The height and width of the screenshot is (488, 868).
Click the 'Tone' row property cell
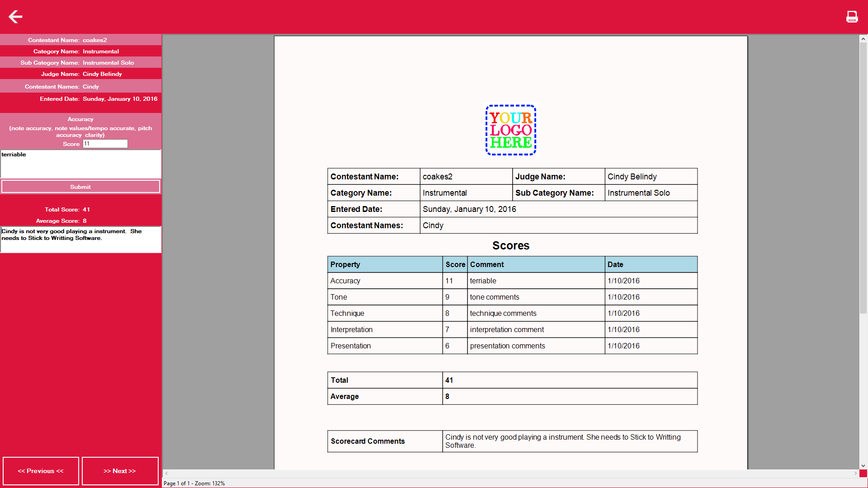click(x=385, y=297)
